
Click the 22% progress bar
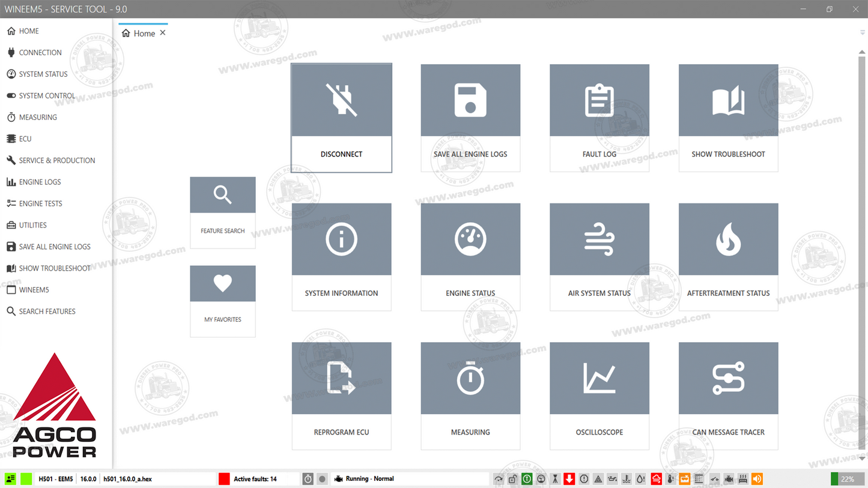847,479
